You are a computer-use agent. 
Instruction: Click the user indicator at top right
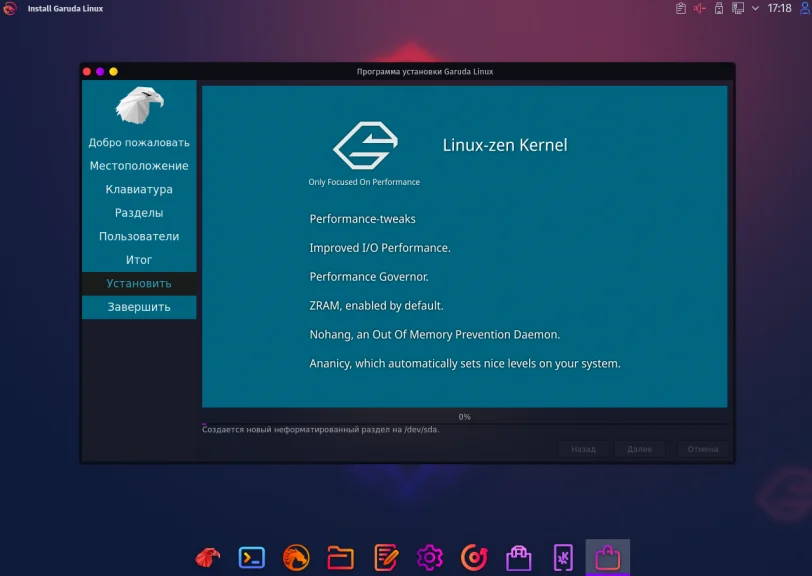point(803,8)
